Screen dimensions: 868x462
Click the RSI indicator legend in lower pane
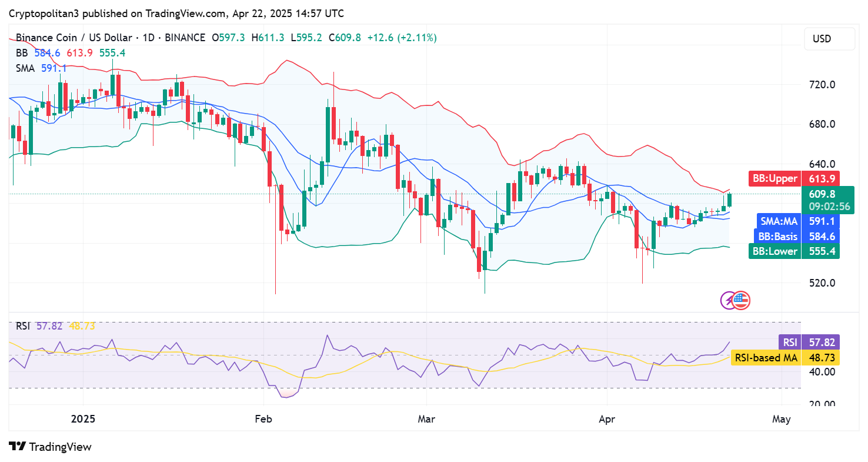[55, 325]
